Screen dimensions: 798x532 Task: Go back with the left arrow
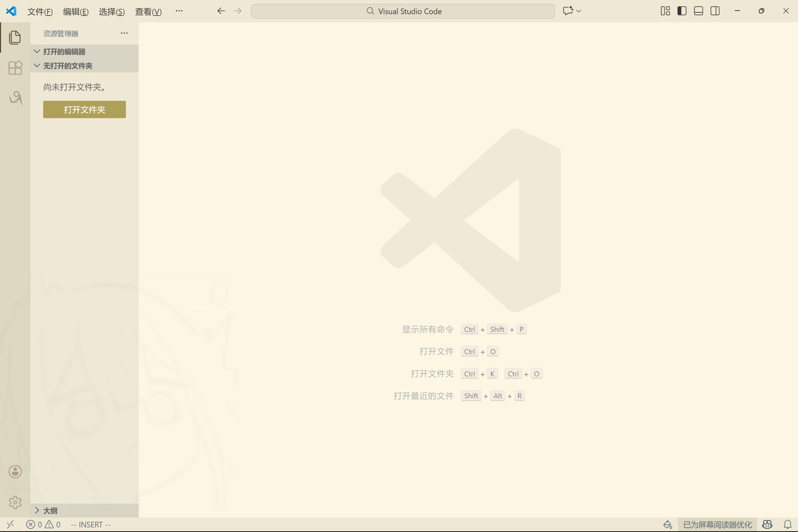pos(221,11)
